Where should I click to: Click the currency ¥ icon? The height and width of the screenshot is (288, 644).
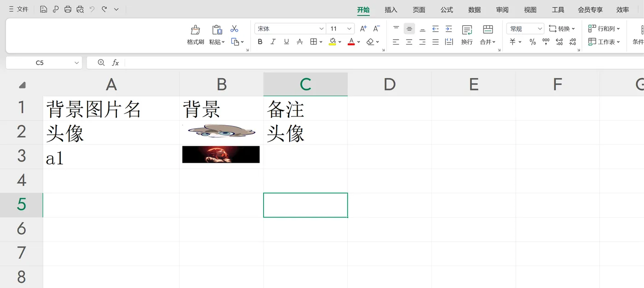tap(512, 42)
